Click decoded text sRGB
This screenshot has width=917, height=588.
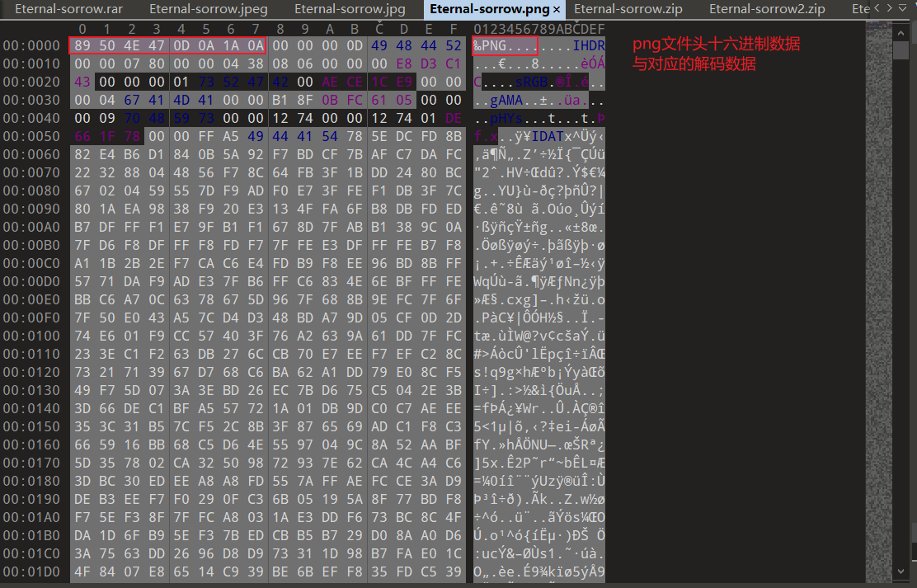(x=531, y=82)
